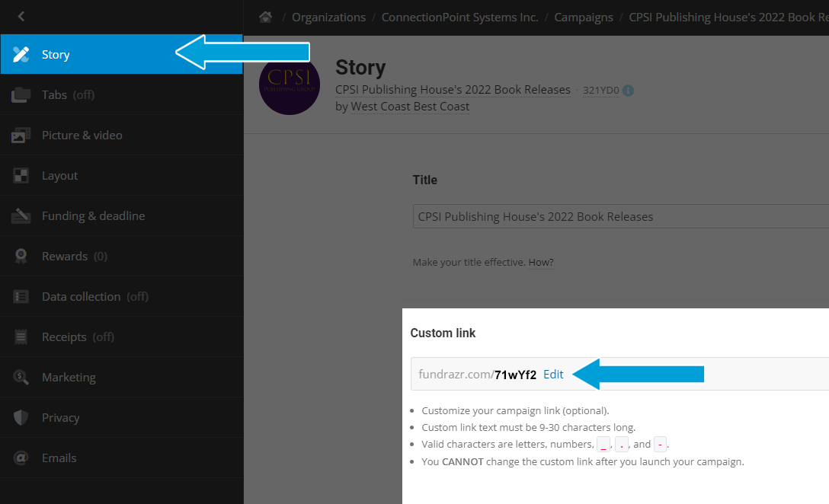Click info icon beside 321YD0
This screenshot has height=504, width=829.
[628, 91]
